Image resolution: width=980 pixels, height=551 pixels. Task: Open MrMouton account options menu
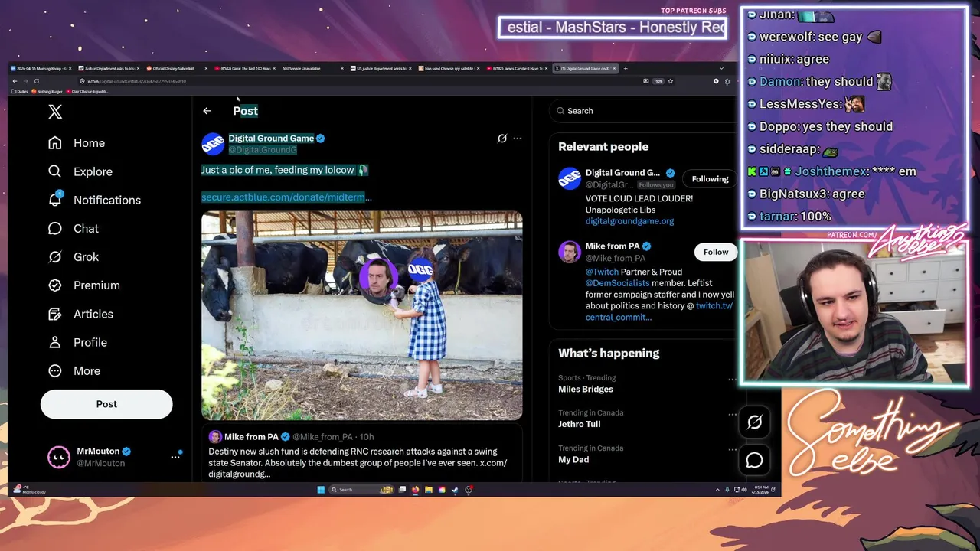175,457
